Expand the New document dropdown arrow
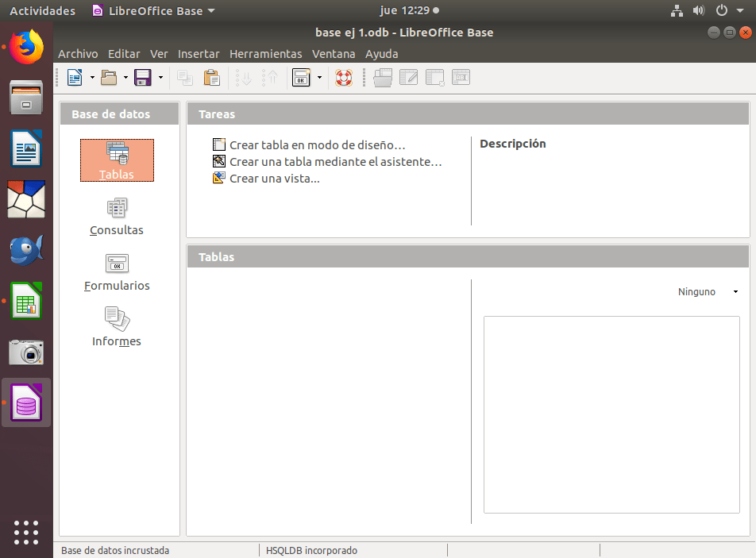756x558 pixels. (x=92, y=78)
